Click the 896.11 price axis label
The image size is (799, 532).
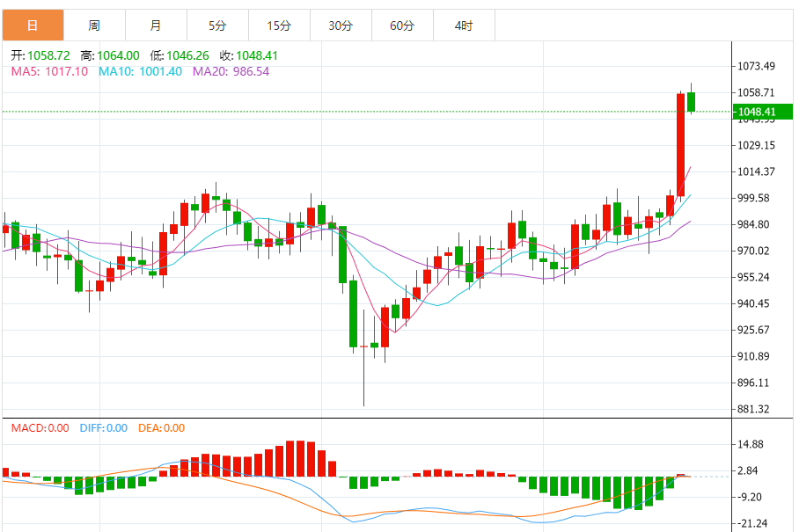pyautogui.click(x=753, y=383)
